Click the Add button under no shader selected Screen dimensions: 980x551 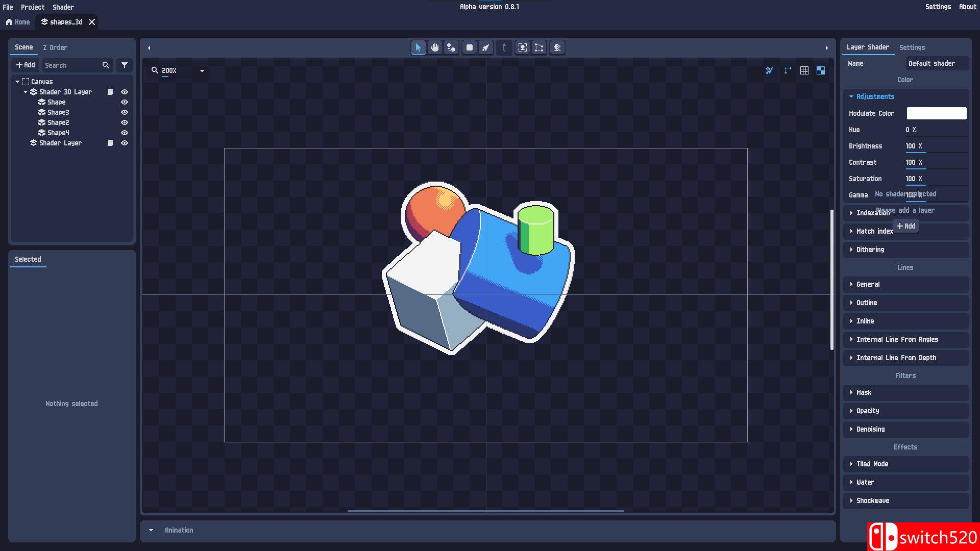click(905, 226)
